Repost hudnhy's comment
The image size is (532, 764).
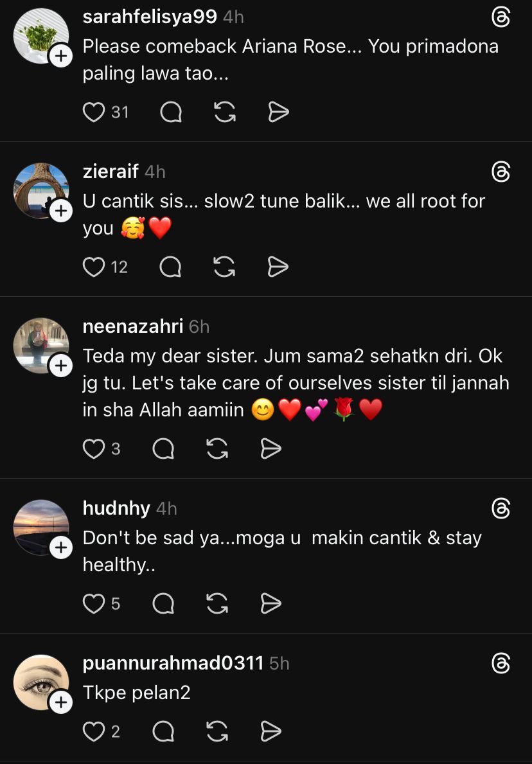[x=217, y=603]
